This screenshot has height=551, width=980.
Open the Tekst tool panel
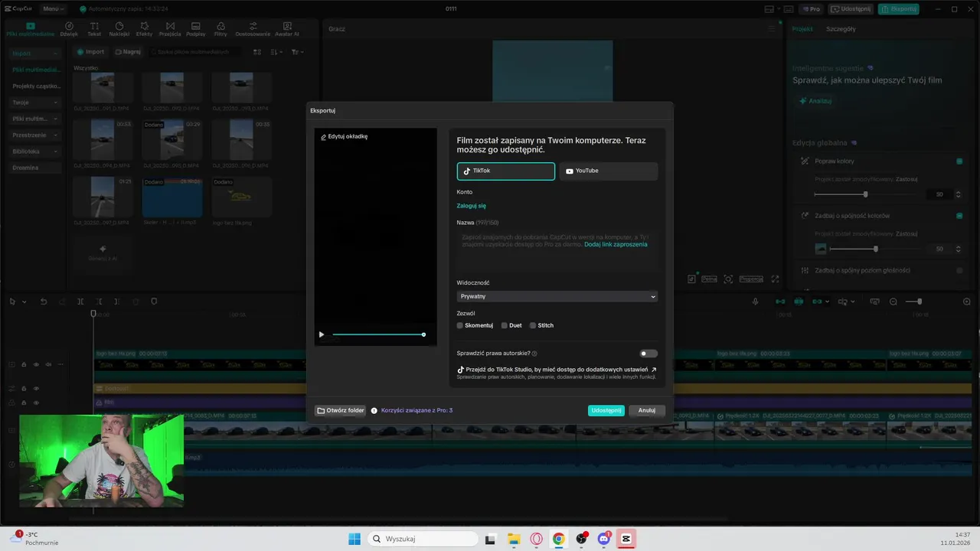click(x=94, y=29)
